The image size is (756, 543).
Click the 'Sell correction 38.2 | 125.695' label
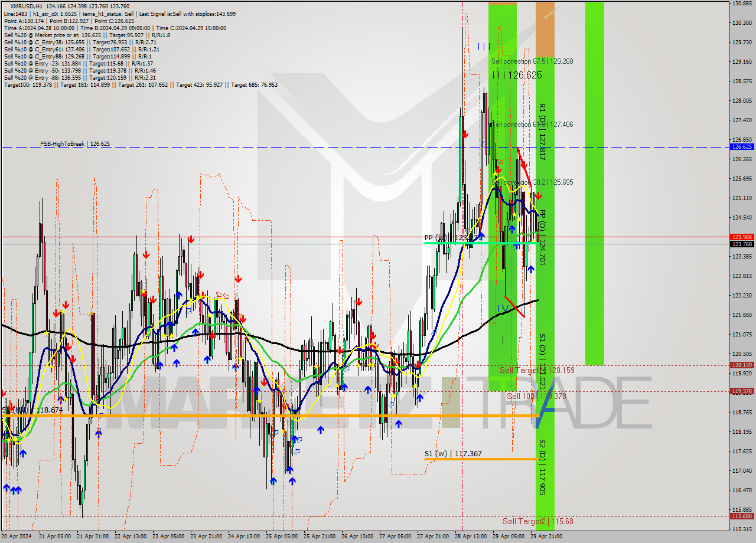click(x=532, y=182)
